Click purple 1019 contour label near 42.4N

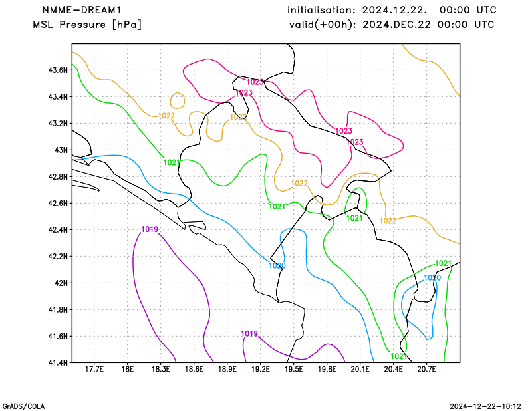150,229
